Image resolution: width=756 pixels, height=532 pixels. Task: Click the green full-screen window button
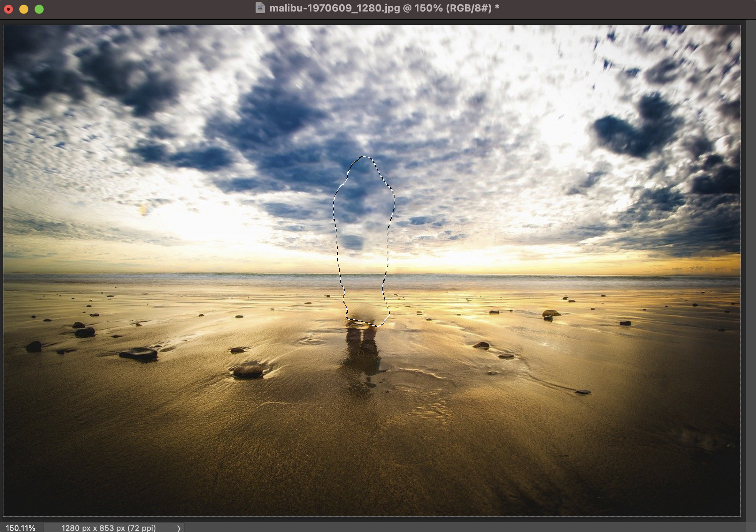(x=39, y=9)
